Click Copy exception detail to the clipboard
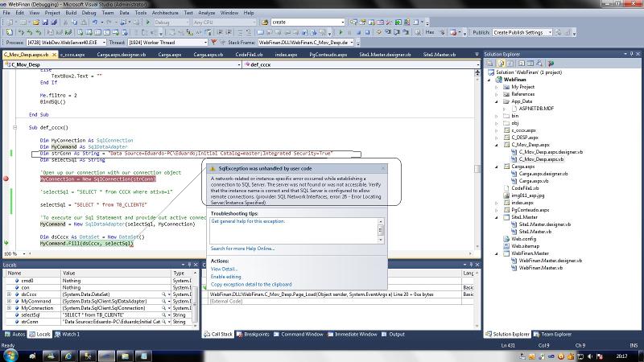Screen dimensions: 644x362 point(251,285)
